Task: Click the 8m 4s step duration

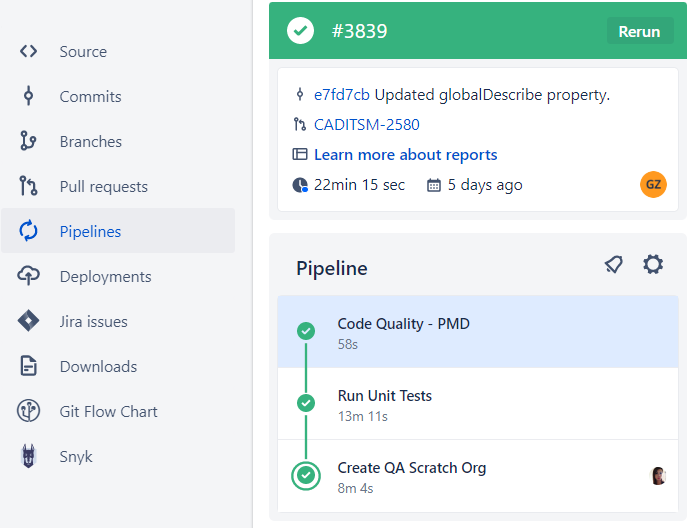Action: [x=355, y=488]
